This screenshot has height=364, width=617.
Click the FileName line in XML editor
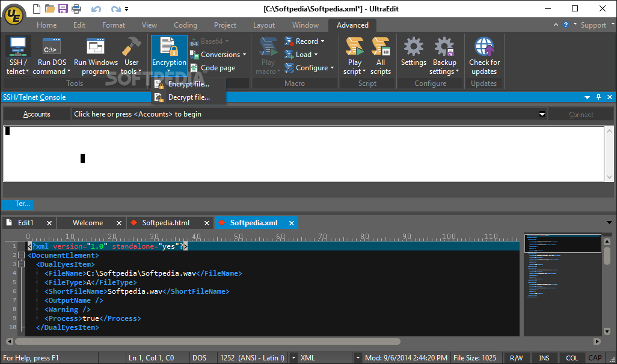pyautogui.click(x=143, y=273)
